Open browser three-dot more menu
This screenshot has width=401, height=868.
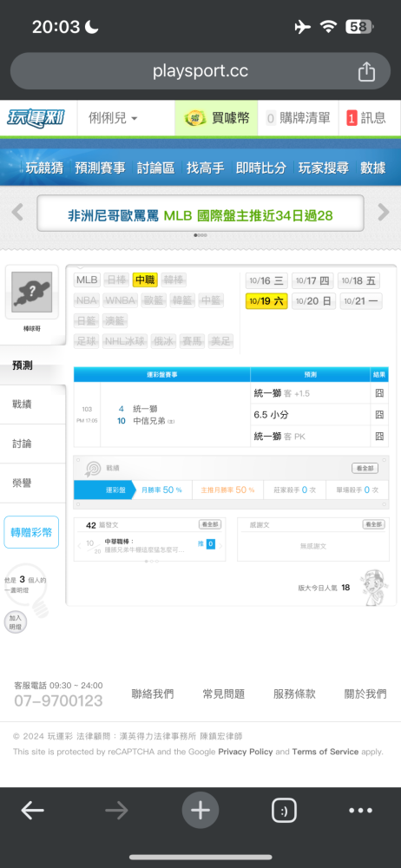pyautogui.click(x=360, y=811)
